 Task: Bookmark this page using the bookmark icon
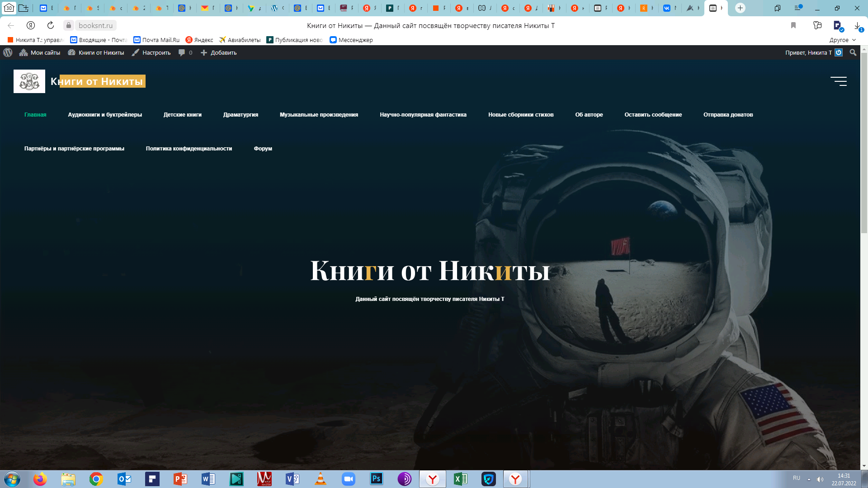click(793, 25)
